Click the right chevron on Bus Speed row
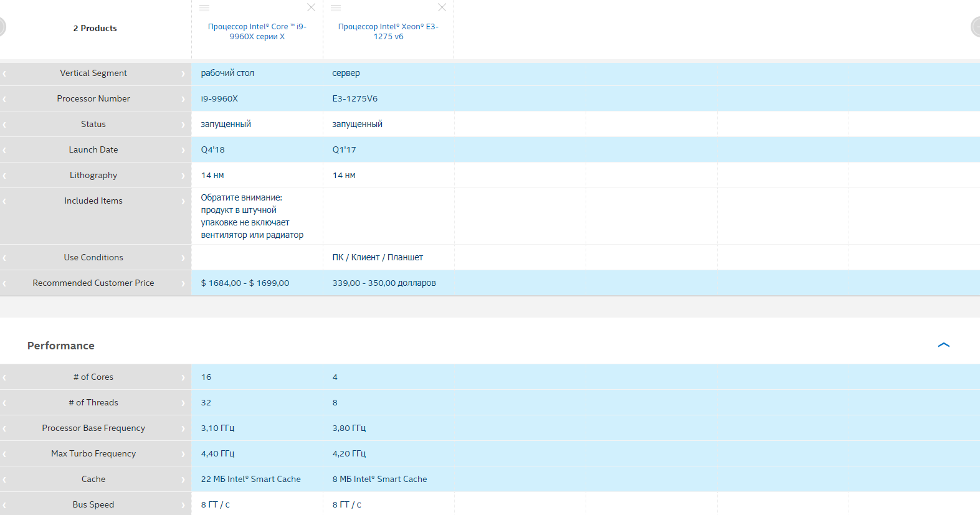The image size is (980, 515). point(183,505)
